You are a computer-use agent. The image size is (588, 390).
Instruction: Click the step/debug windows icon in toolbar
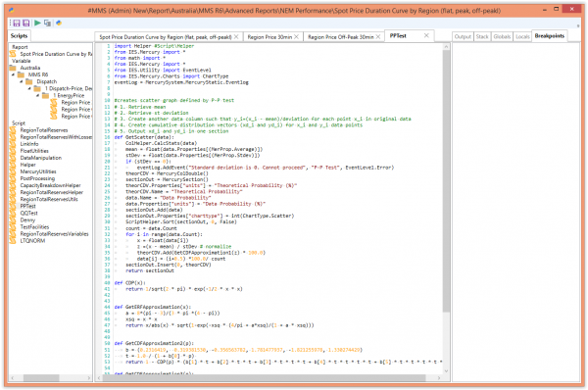click(47, 23)
